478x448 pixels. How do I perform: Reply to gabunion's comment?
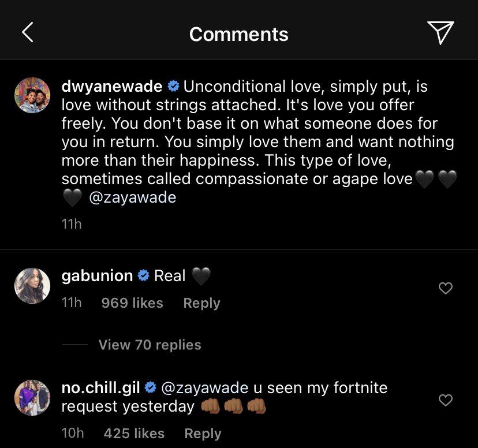201,303
